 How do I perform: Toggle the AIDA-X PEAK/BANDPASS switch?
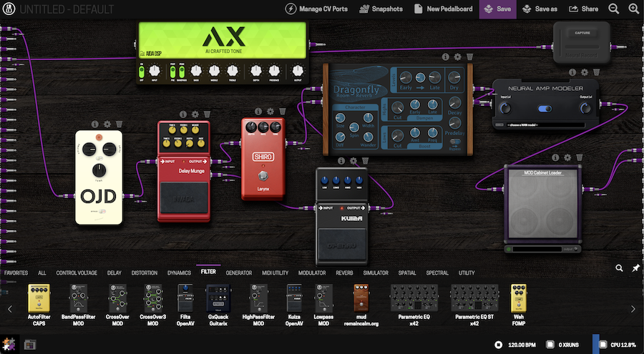click(182, 72)
